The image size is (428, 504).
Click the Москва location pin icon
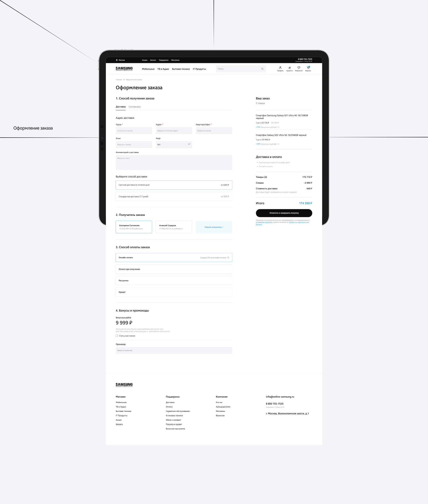(117, 60)
